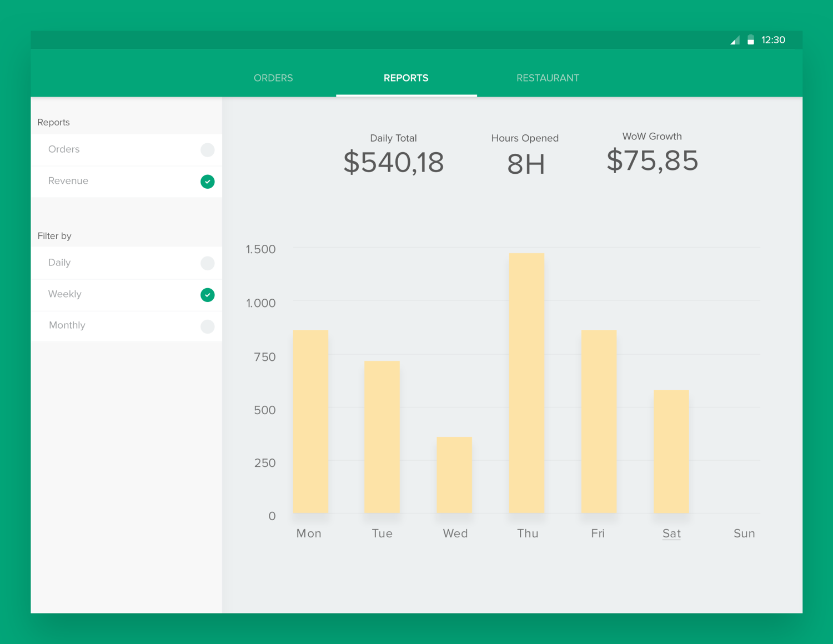Click the Wed axis label
Screen dimensions: 833x644
pos(455,534)
